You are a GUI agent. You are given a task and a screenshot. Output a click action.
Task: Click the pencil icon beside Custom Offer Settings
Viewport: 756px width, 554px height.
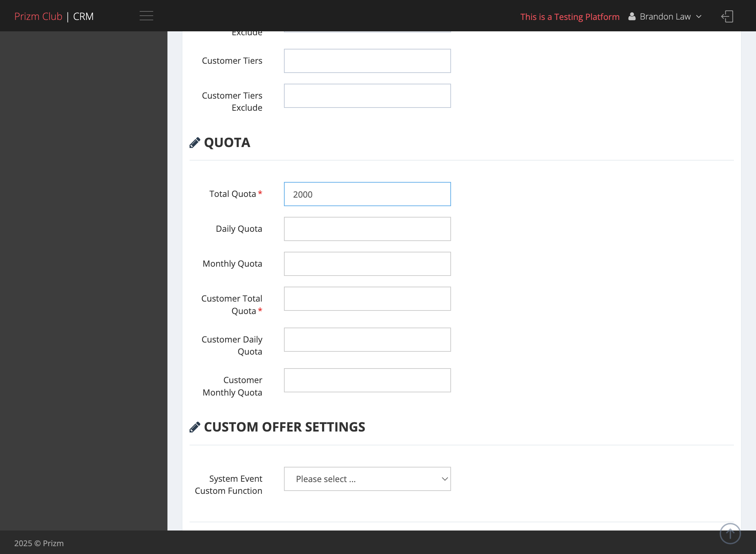point(195,427)
